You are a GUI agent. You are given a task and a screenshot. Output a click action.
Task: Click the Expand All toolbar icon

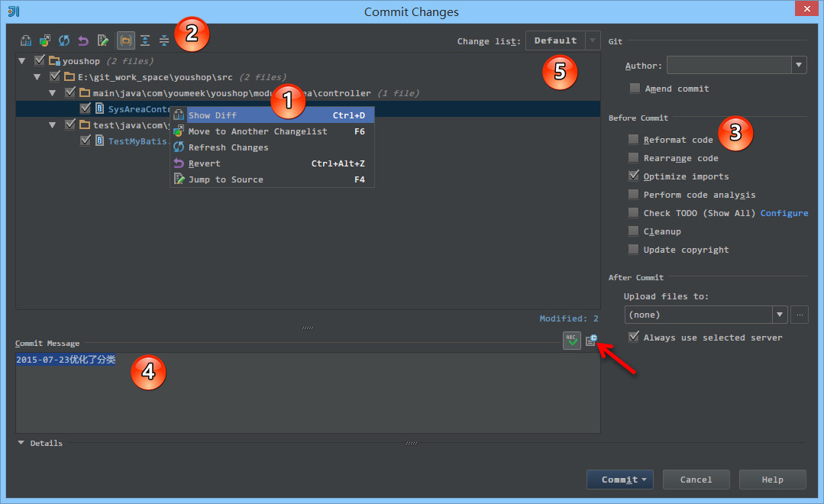click(x=145, y=40)
